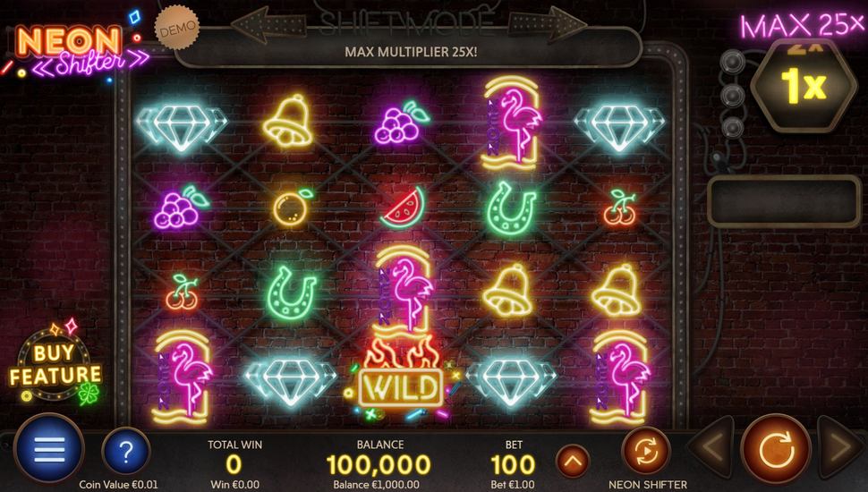Open the help question mark button
This screenshot has width=868, height=492.
[x=126, y=452]
